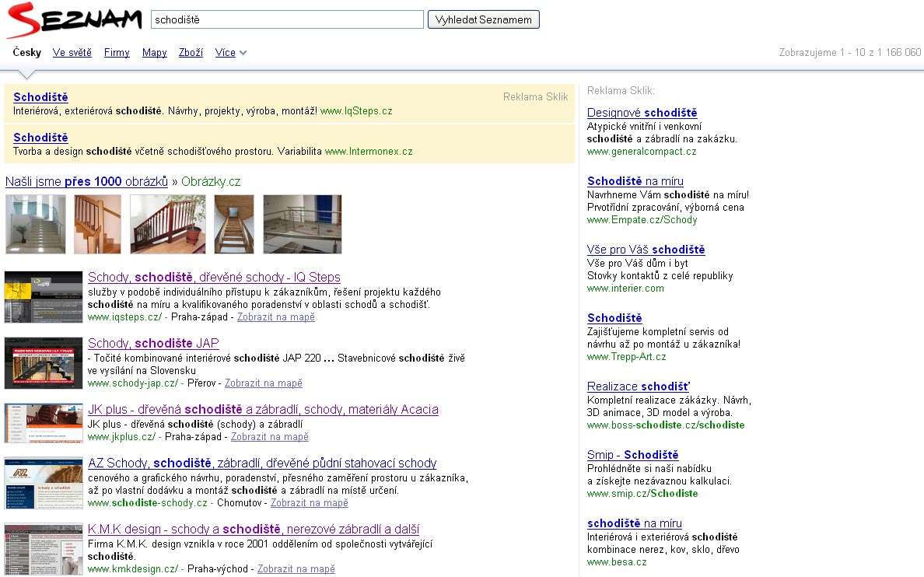Viewport: 924px width, 577px height.
Task: Open the "Firmy" tab
Action: (x=117, y=52)
